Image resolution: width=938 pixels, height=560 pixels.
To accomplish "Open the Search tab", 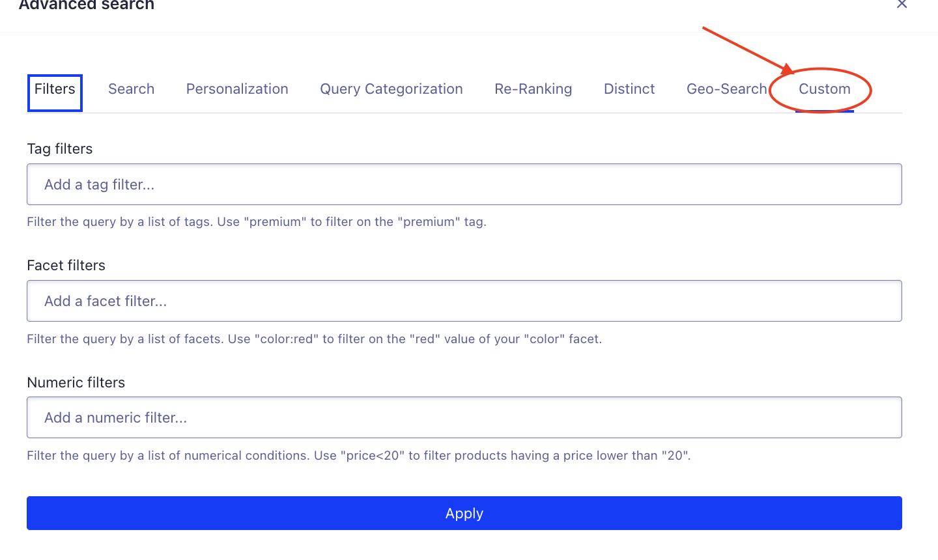I will click(x=131, y=90).
